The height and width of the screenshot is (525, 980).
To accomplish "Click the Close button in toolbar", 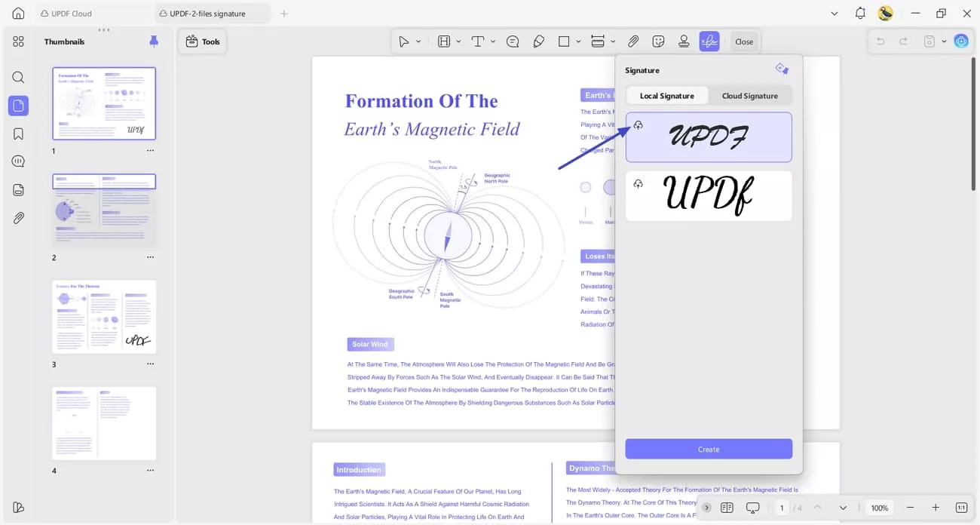I will [x=744, y=41].
